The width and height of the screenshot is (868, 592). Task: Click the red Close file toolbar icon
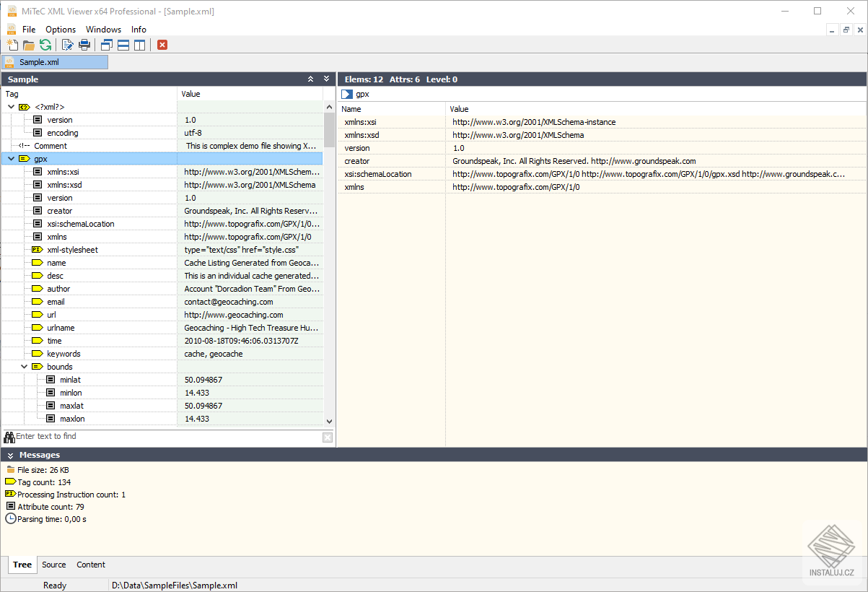pos(162,45)
